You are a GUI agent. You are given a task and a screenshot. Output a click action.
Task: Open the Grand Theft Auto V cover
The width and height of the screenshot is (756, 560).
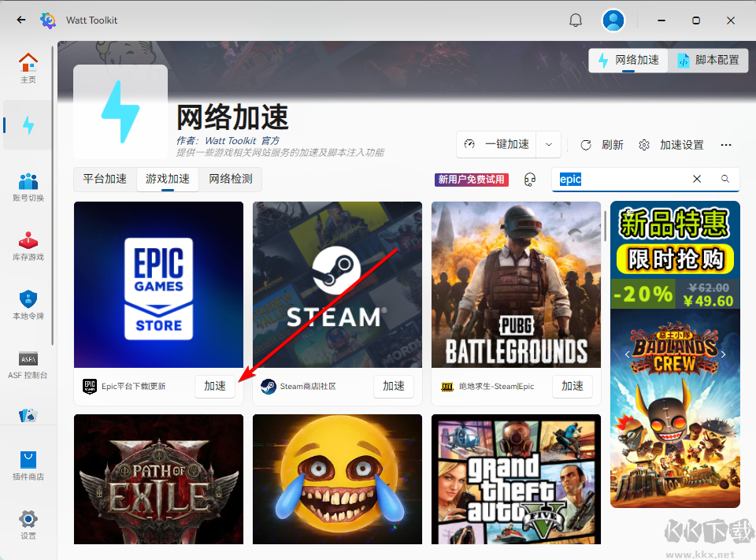pos(516,480)
